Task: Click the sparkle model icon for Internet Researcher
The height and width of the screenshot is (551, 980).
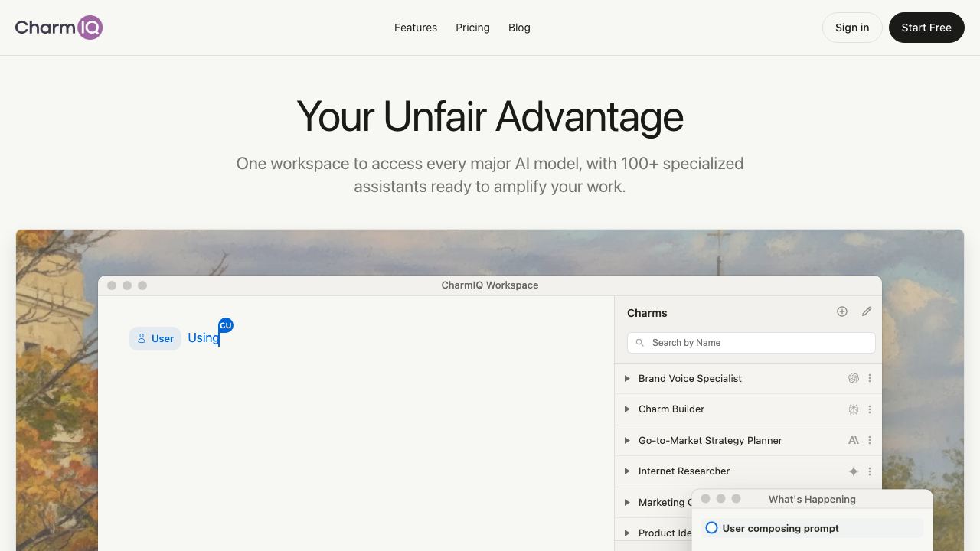Action: (854, 471)
